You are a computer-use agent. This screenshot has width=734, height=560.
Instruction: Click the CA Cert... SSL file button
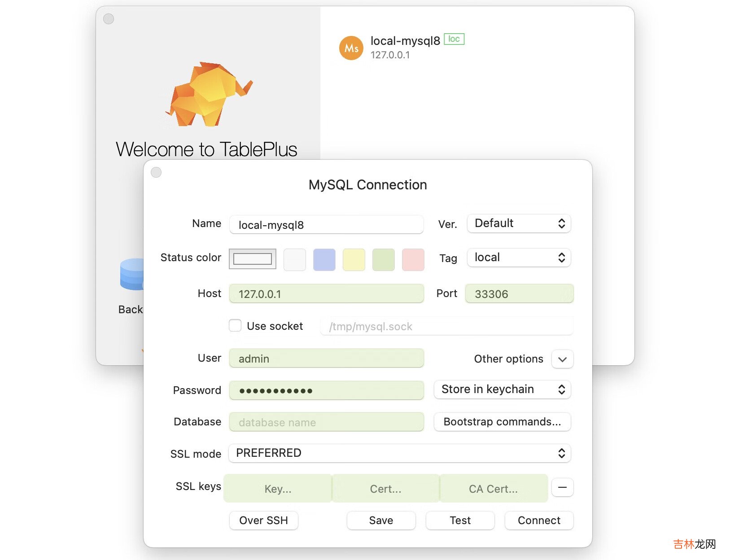click(x=494, y=488)
